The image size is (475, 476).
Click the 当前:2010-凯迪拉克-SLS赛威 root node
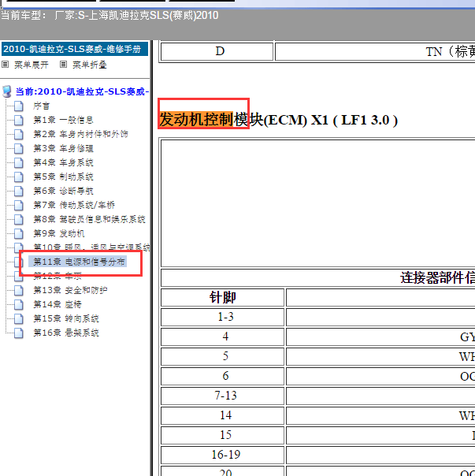82,91
